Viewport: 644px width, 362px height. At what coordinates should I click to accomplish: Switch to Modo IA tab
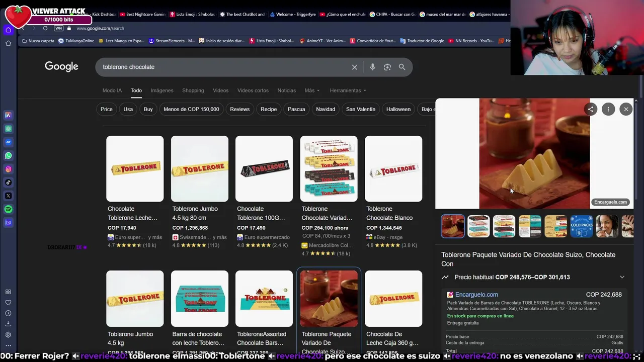(x=112, y=90)
